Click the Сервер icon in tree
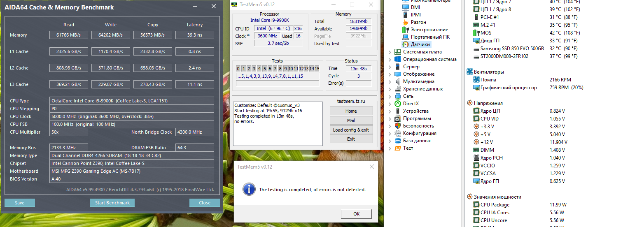644x227 pixels. tap(398, 67)
